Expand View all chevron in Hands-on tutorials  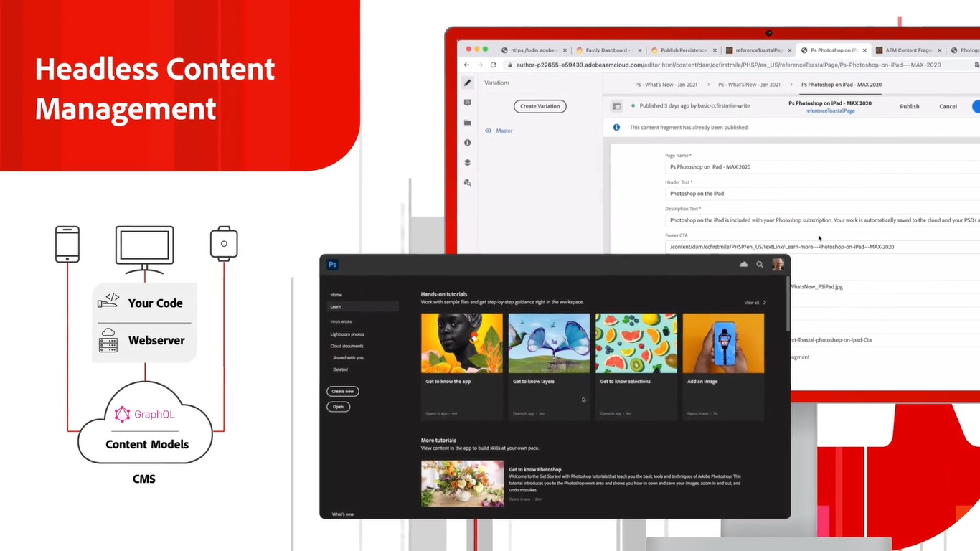(x=765, y=303)
